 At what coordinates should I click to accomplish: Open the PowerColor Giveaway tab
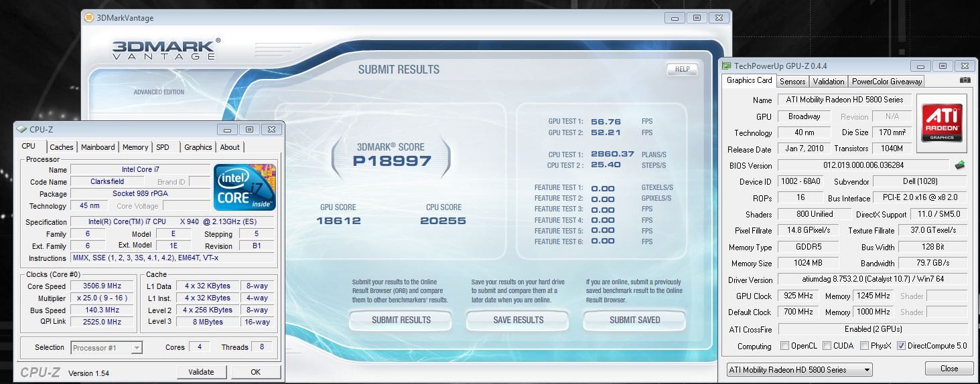point(886,81)
